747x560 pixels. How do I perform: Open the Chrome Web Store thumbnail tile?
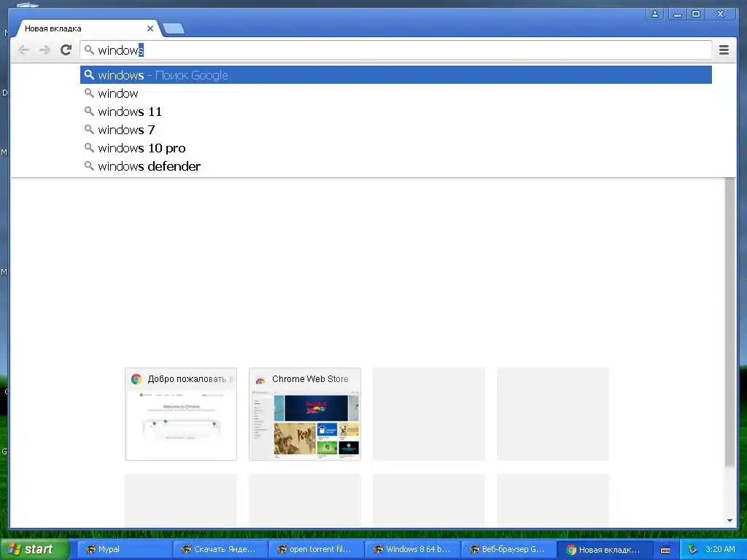[305, 414]
